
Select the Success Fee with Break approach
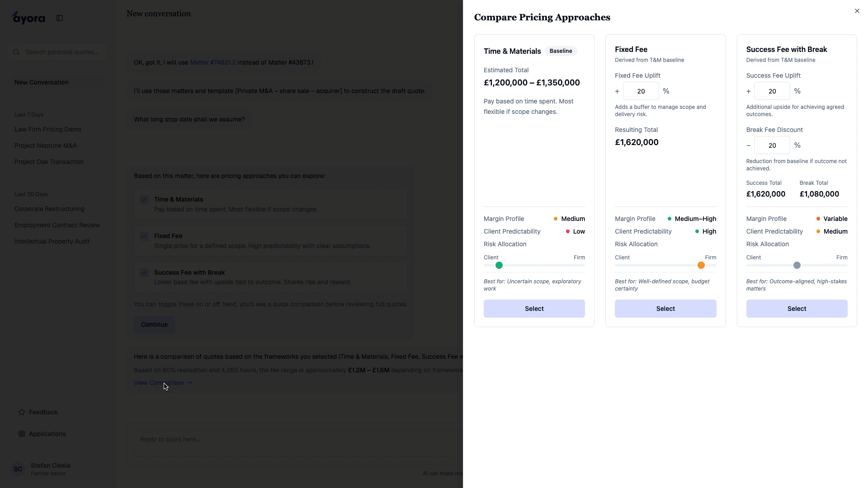click(796, 309)
